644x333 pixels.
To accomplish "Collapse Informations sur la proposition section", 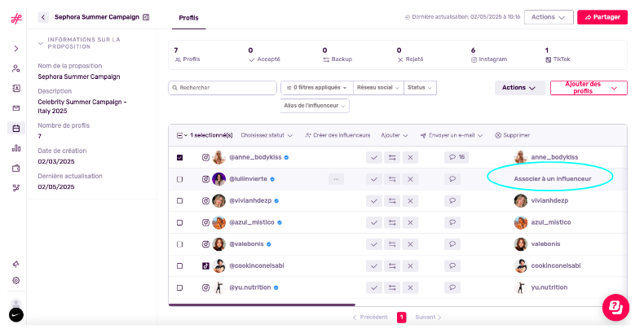I will point(40,43).
